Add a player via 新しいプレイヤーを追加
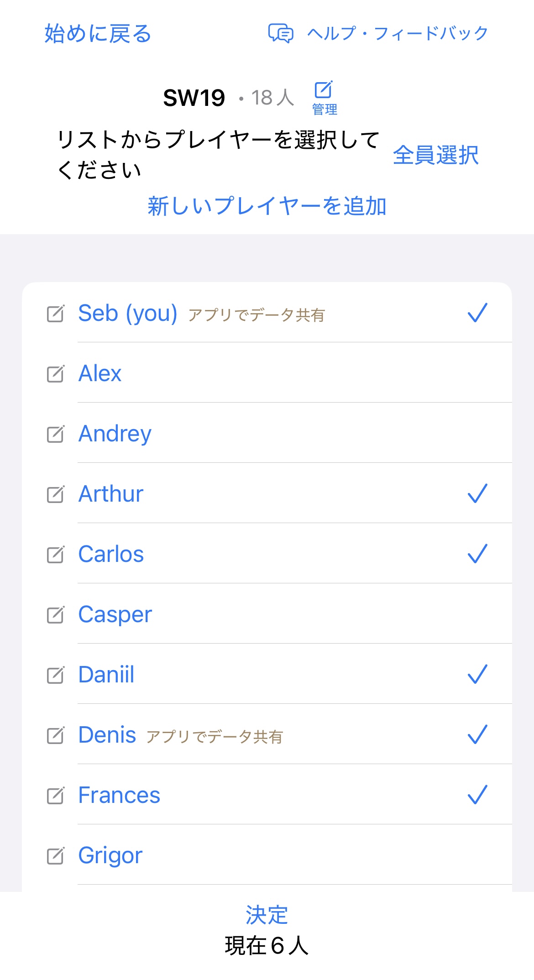The width and height of the screenshot is (534, 980). click(267, 206)
